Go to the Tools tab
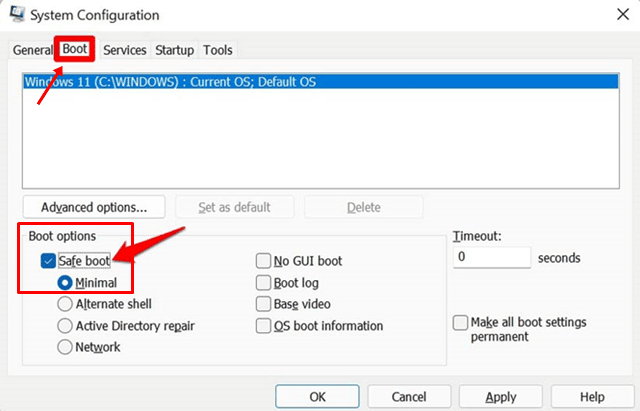Image resolution: width=640 pixels, height=411 pixels. [217, 50]
